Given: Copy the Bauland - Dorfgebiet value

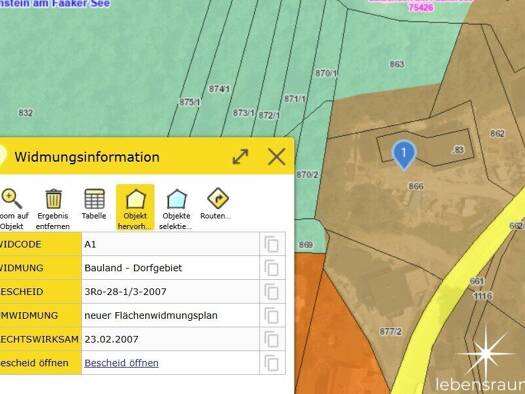Looking at the screenshot, I should click(272, 268).
